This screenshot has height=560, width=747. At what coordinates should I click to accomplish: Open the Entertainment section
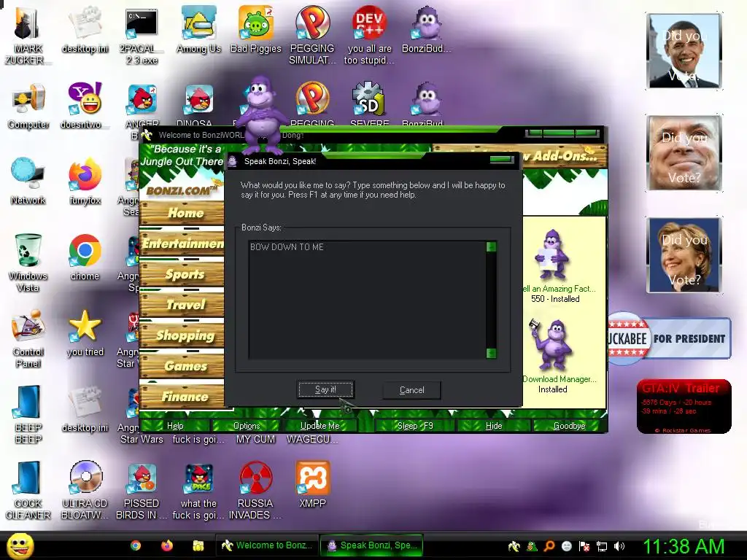click(182, 244)
